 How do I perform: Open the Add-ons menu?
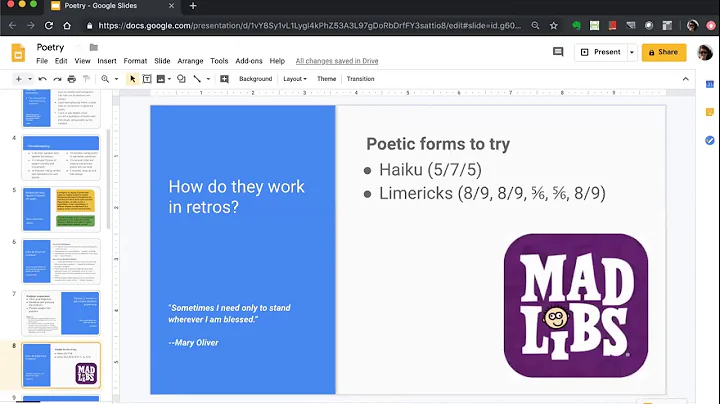(249, 61)
